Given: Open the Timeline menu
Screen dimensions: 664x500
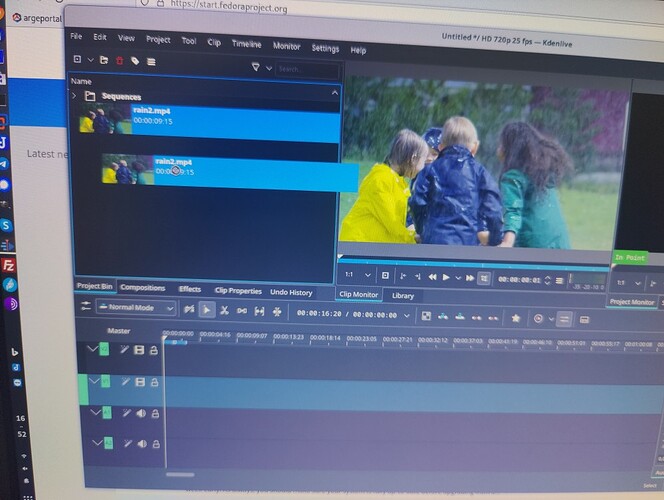Looking at the screenshot, I should coord(246,44).
